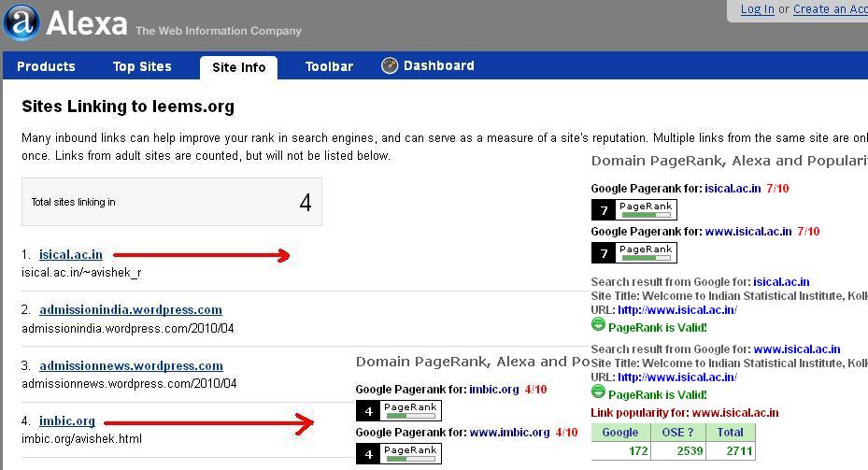Click the text admissionindia.wordpress.com/2010/04
This screenshot has width=868, height=470.
pyautogui.click(x=128, y=329)
